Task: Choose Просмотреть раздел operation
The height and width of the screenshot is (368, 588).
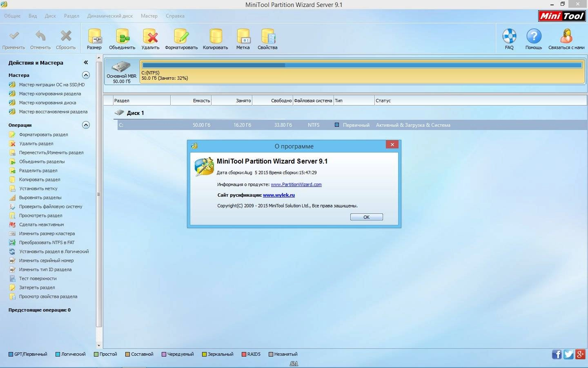Action: (40, 215)
